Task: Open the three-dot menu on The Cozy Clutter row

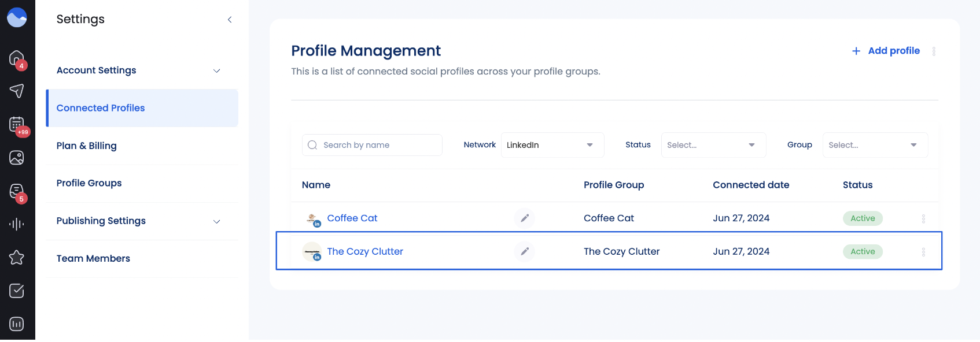Action: tap(924, 251)
